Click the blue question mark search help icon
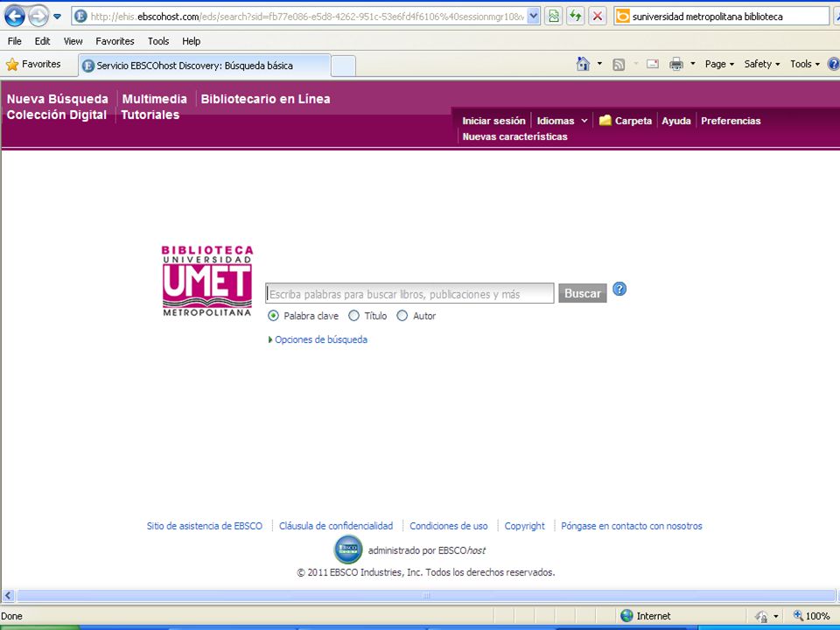Viewport: 840px width, 630px height. (619, 290)
